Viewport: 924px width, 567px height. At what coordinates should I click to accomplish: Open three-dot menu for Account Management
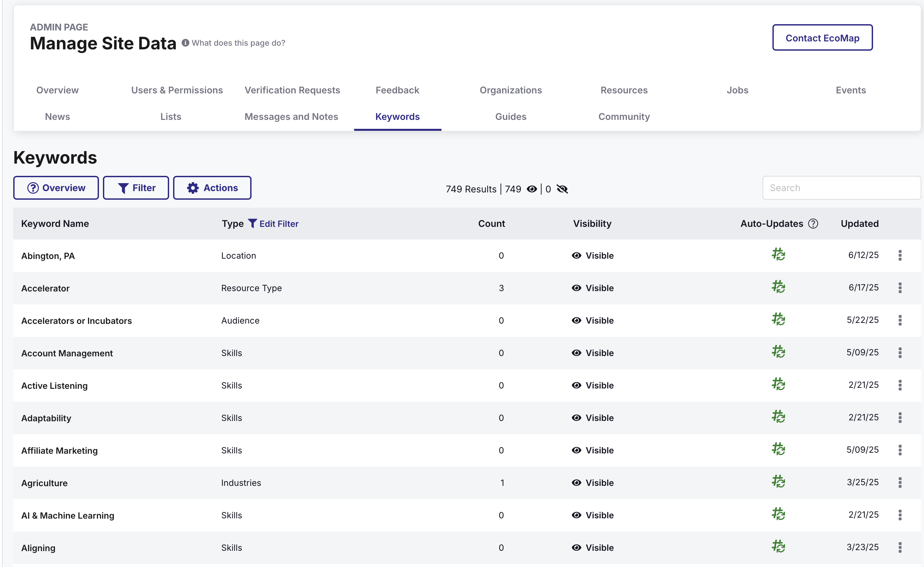point(900,353)
